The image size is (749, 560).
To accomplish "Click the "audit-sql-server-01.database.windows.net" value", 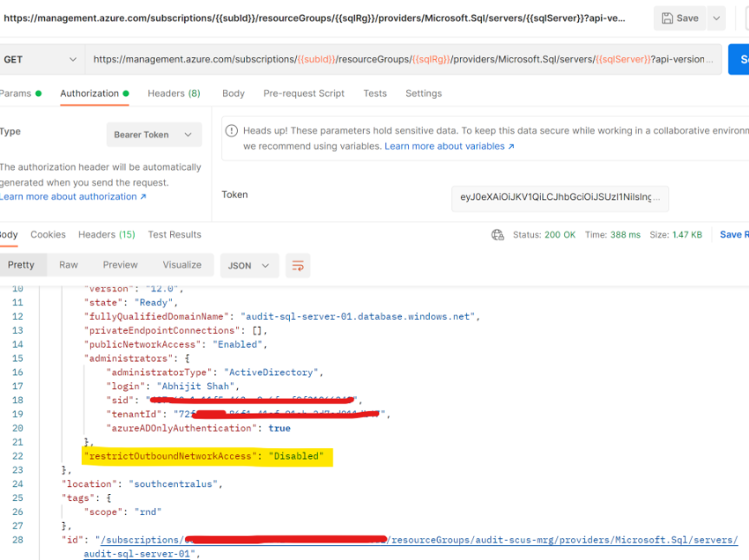I will tap(358, 316).
